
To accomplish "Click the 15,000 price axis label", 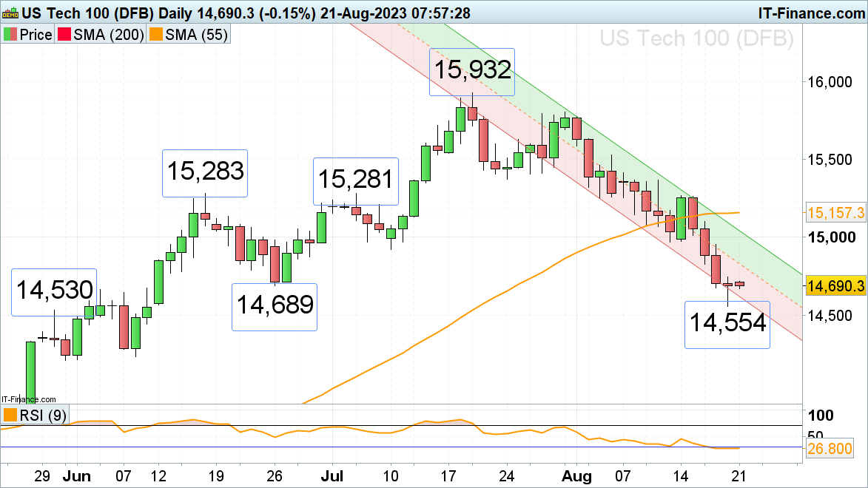I will click(x=832, y=237).
